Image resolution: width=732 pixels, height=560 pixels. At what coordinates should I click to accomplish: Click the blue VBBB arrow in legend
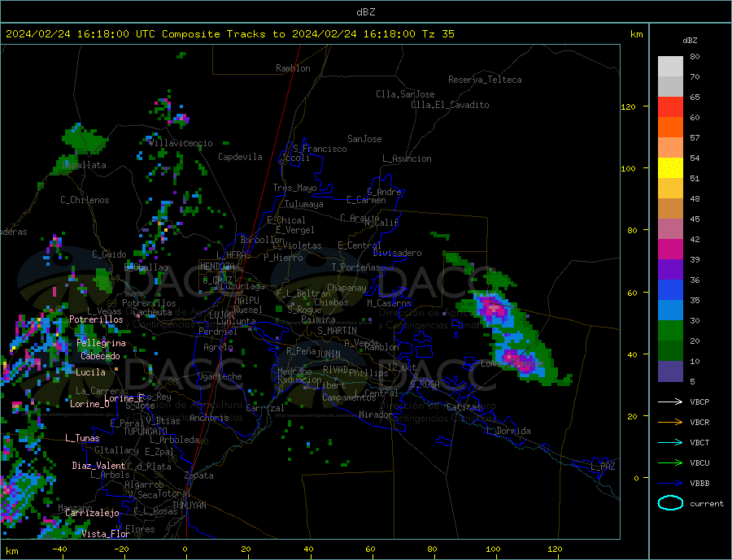point(670,483)
